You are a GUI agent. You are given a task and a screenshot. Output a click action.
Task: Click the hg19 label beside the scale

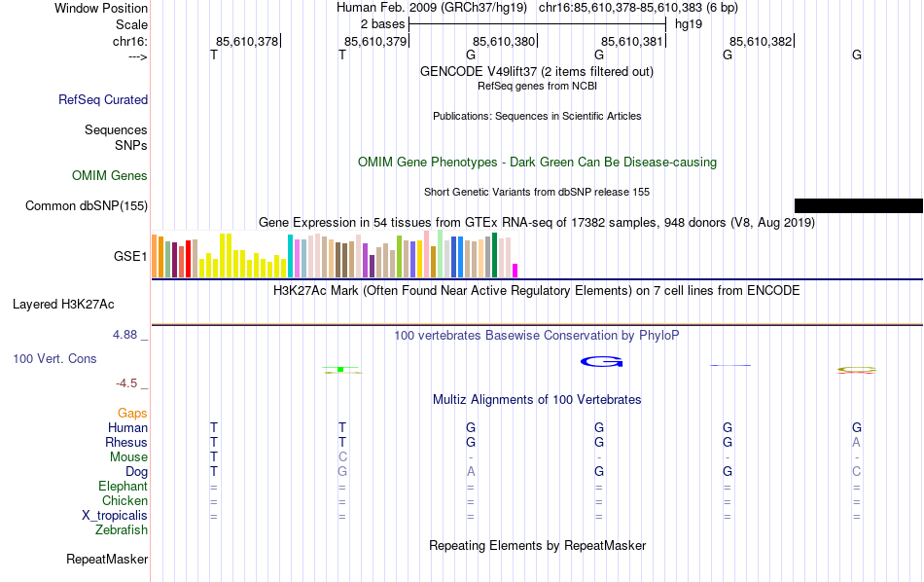click(x=689, y=24)
